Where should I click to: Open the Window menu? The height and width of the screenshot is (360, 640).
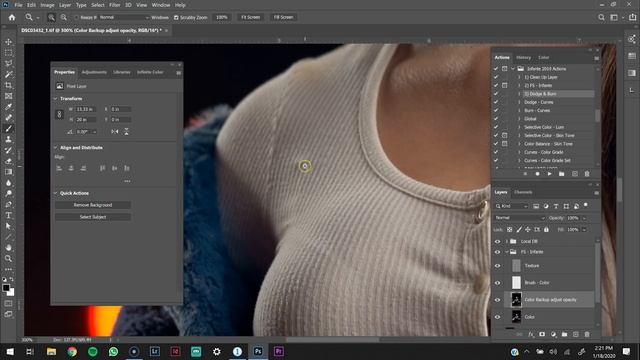[x=161, y=5]
